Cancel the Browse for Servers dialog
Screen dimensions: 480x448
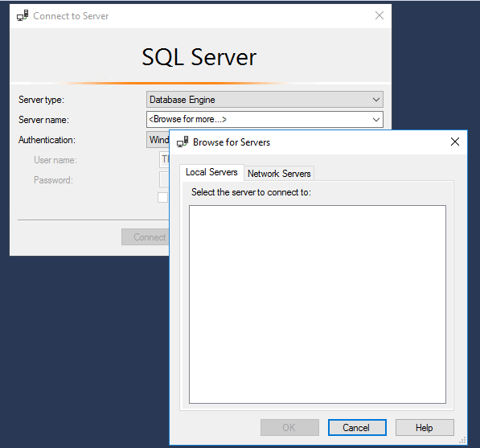click(x=357, y=427)
